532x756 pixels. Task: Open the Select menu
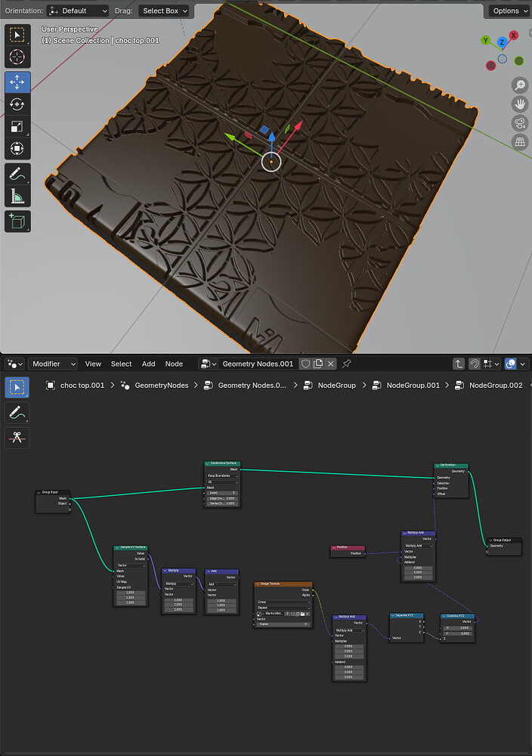(121, 364)
